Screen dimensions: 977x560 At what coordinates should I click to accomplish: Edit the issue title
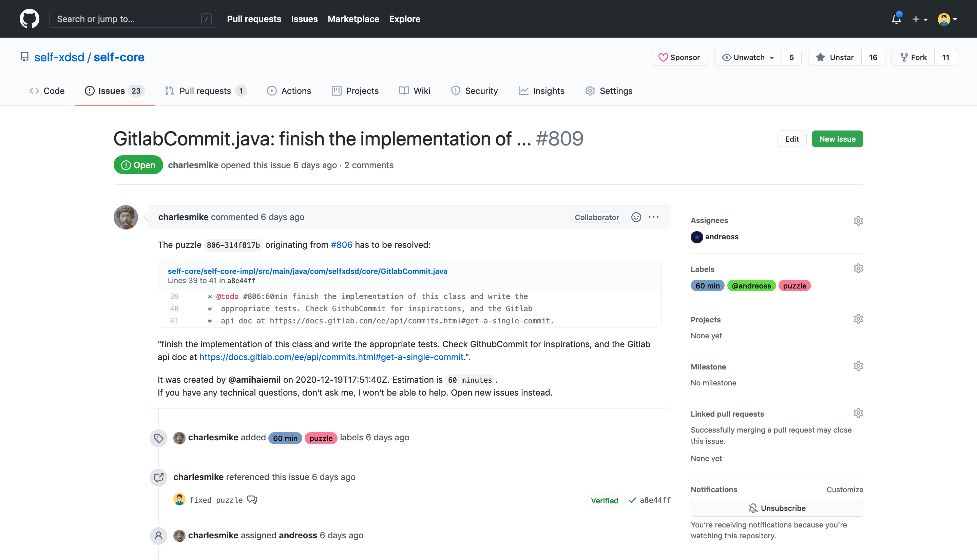click(x=792, y=139)
